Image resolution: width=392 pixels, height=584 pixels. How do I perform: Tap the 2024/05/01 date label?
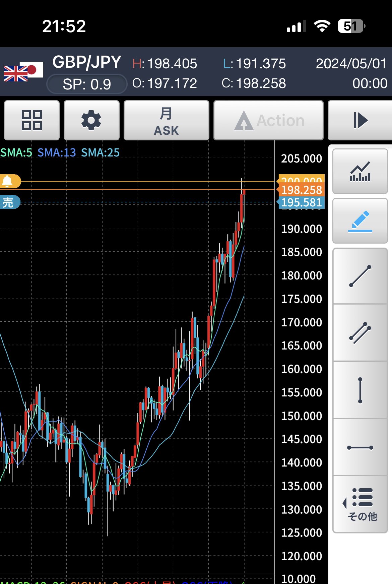(x=351, y=64)
